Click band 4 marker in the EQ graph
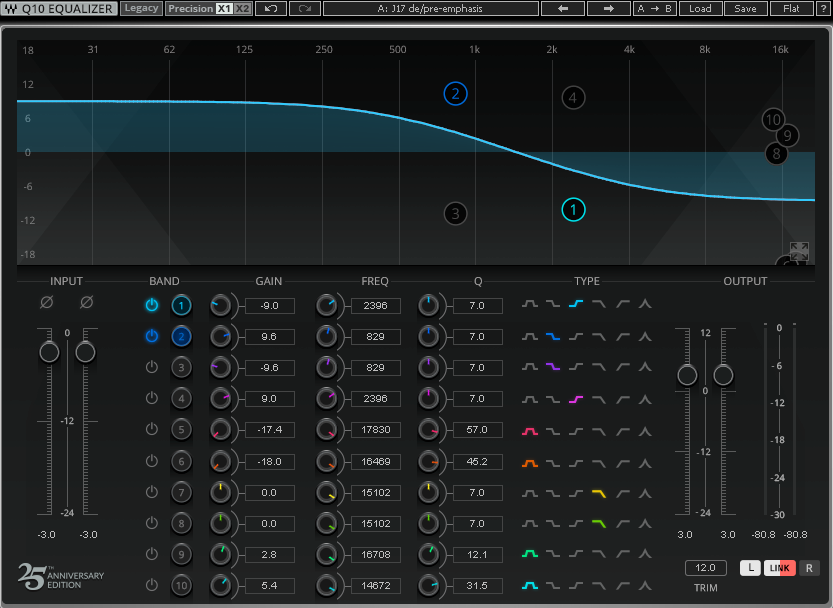This screenshot has height=608, width=833. click(x=573, y=98)
